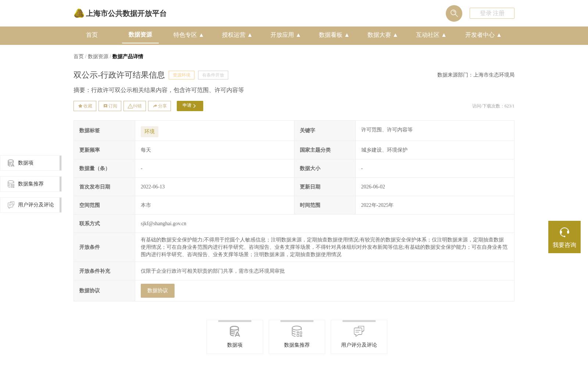Click the 我要咨询 headset button
Screen dimensions: 588x368
click(564, 237)
